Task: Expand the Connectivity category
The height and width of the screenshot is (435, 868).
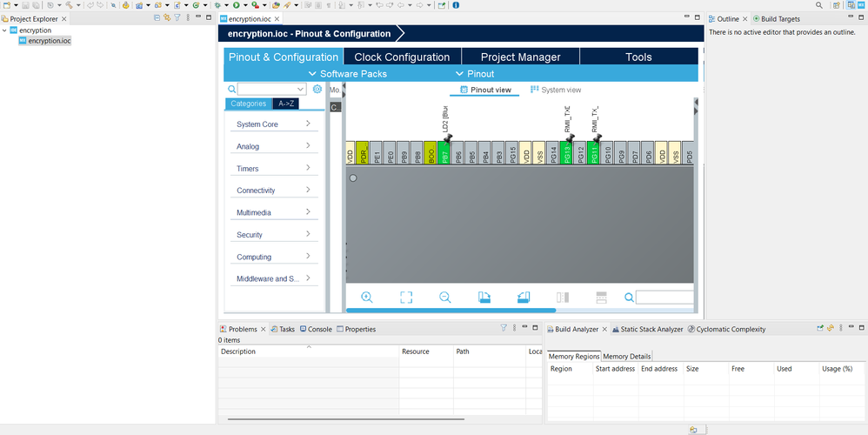Action: click(274, 191)
